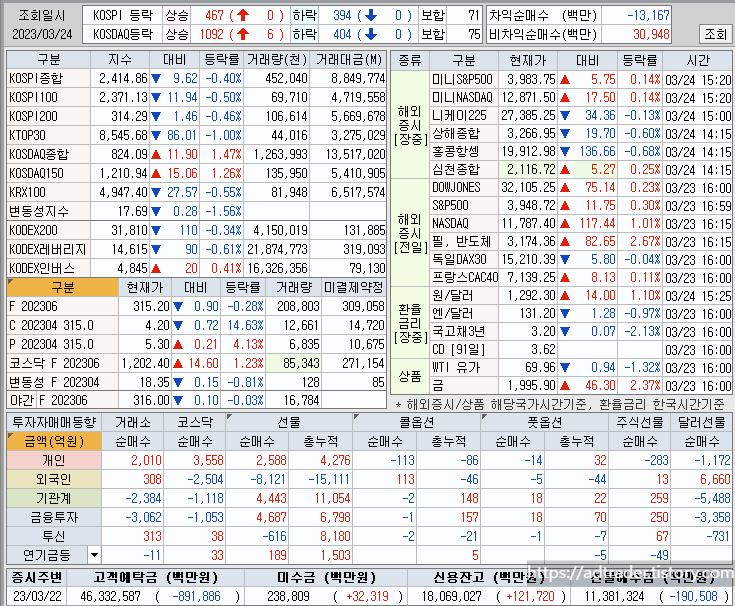Select the KTOP30 row label

49,135
